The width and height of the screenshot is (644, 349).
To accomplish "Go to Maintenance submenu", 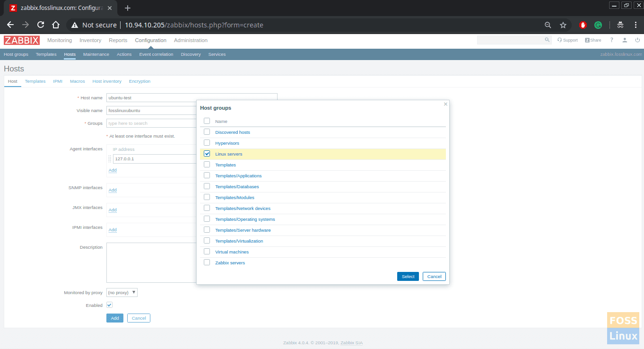I will click(x=96, y=54).
